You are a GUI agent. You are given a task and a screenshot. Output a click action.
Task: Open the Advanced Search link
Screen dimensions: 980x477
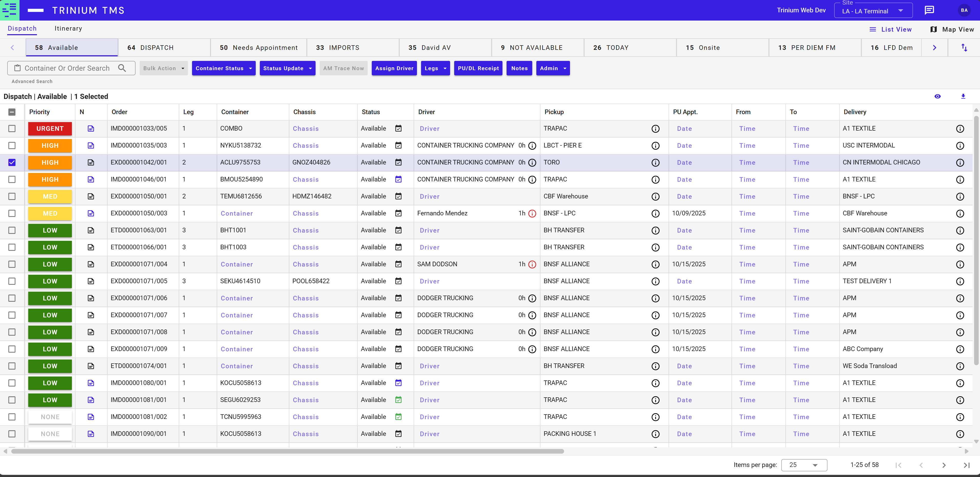pyautogui.click(x=32, y=81)
